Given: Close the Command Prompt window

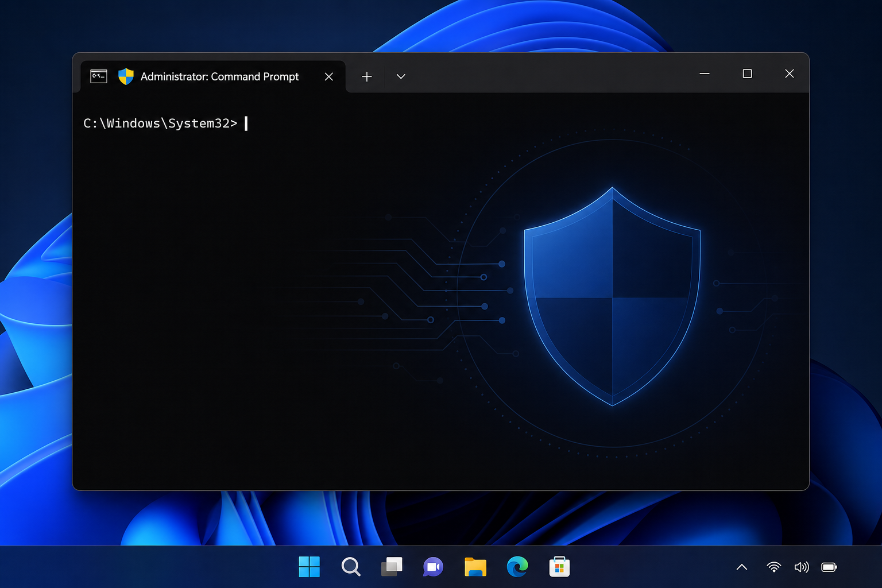Looking at the screenshot, I should pyautogui.click(x=790, y=73).
